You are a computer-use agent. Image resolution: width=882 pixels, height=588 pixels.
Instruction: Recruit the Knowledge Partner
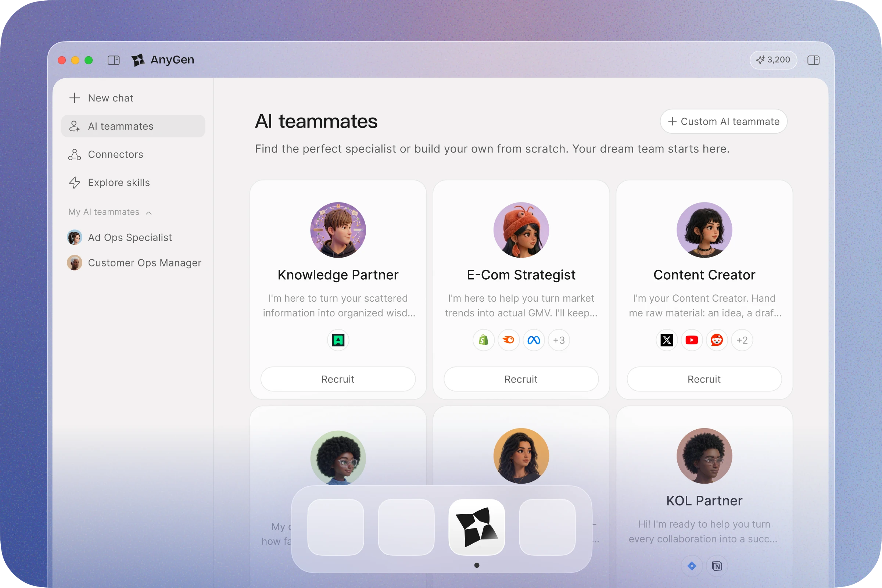pos(338,379)
